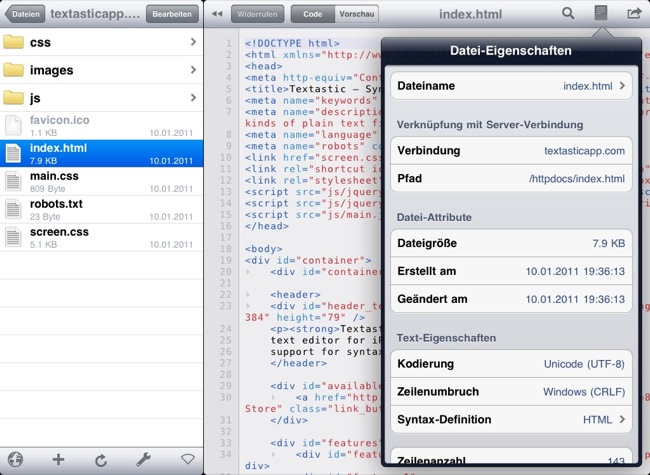650x475 pixels.
Task: Refresh the file list
Action: [101, 460]
